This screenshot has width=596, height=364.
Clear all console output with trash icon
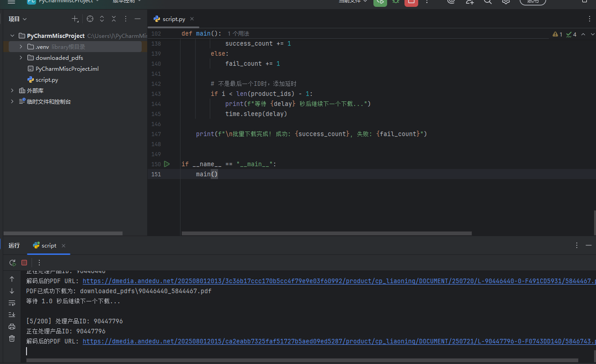click(12, 338)
